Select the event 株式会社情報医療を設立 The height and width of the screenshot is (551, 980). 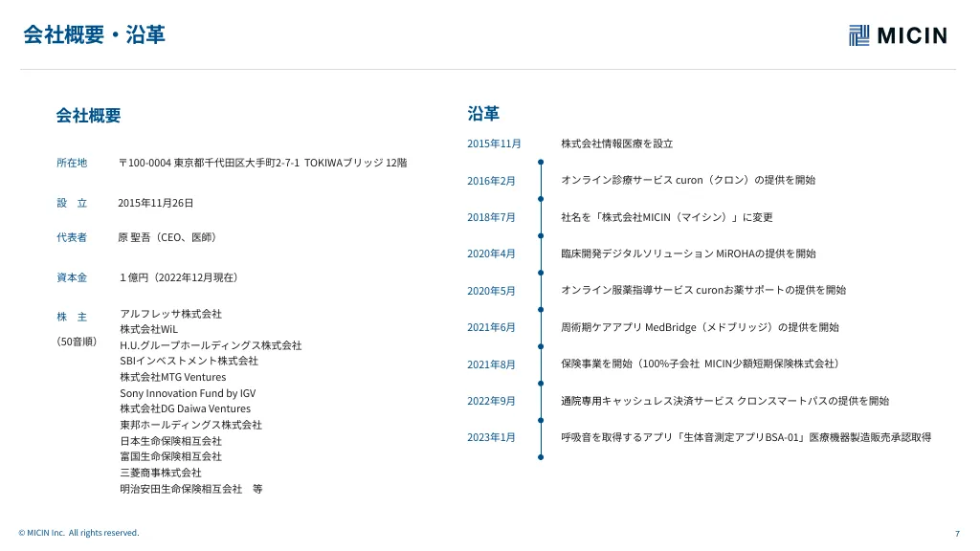click(x=617, y=143)
